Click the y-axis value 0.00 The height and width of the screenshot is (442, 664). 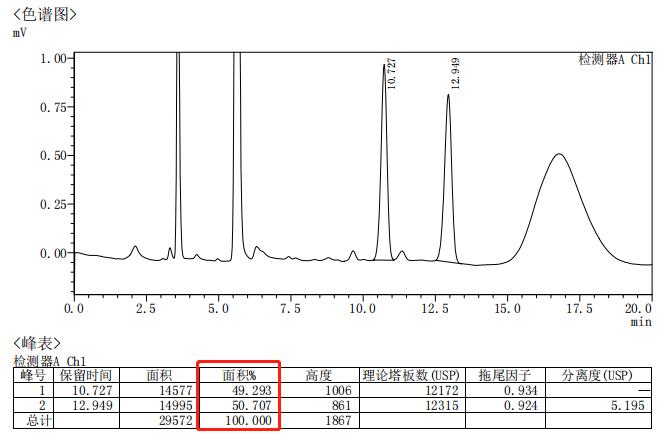coord(54,253)
